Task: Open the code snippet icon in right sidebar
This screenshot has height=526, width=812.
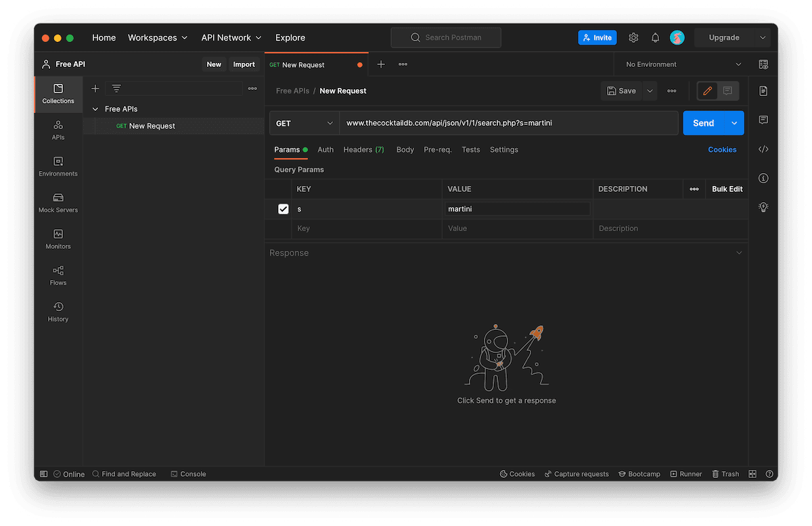Action: (x=763, y=149)
